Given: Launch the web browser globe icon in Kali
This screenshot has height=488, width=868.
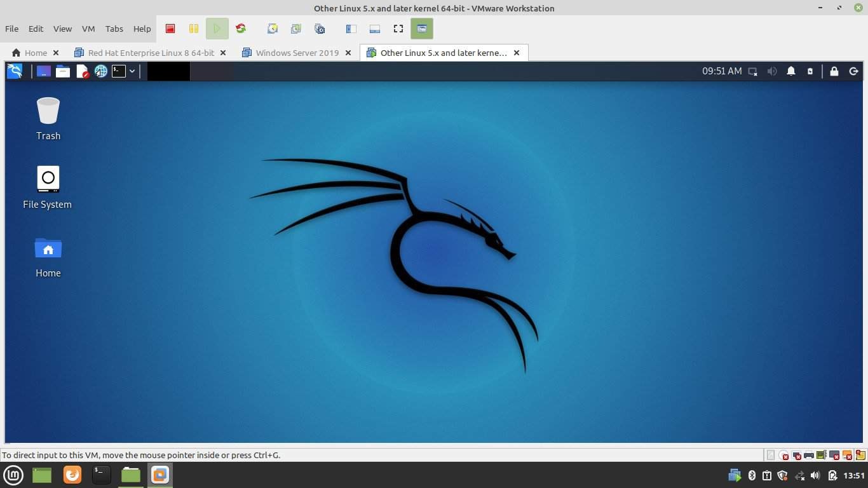Looking at the screenshot, I should pyautogui.click(x=100, y=71).
